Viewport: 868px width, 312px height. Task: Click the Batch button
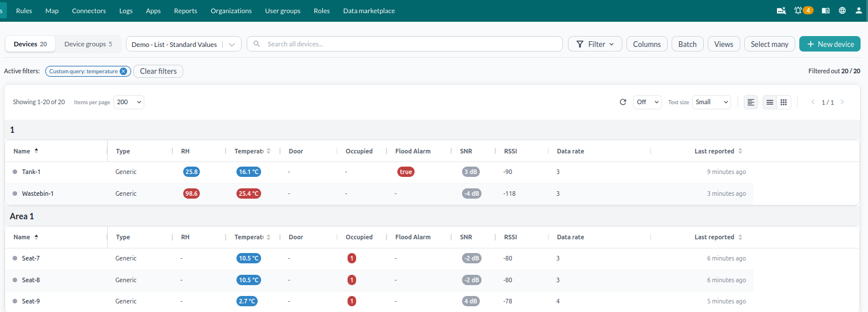688,44
